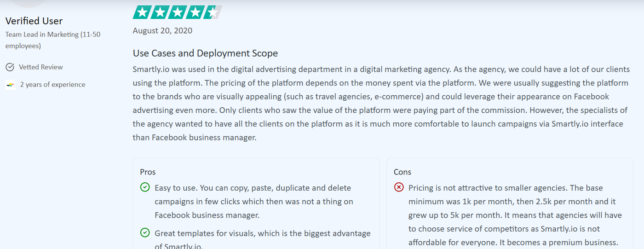The image size is (644, 249).
Task: Click 'Team Lead in Marketing (11-50 employees)' text
Action: pyautogui.click(x=53, y=40)
